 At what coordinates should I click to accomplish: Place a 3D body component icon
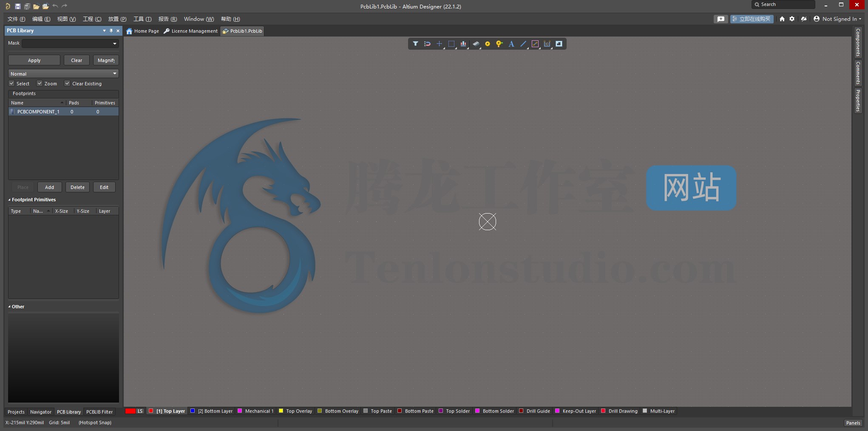(x=476, y=44)
